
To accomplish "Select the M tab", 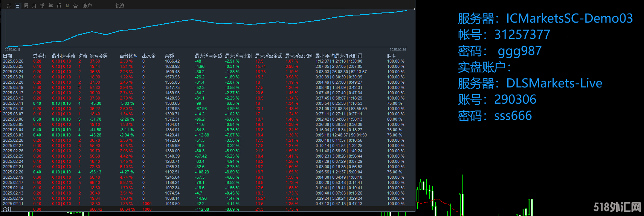I will 67,6.
